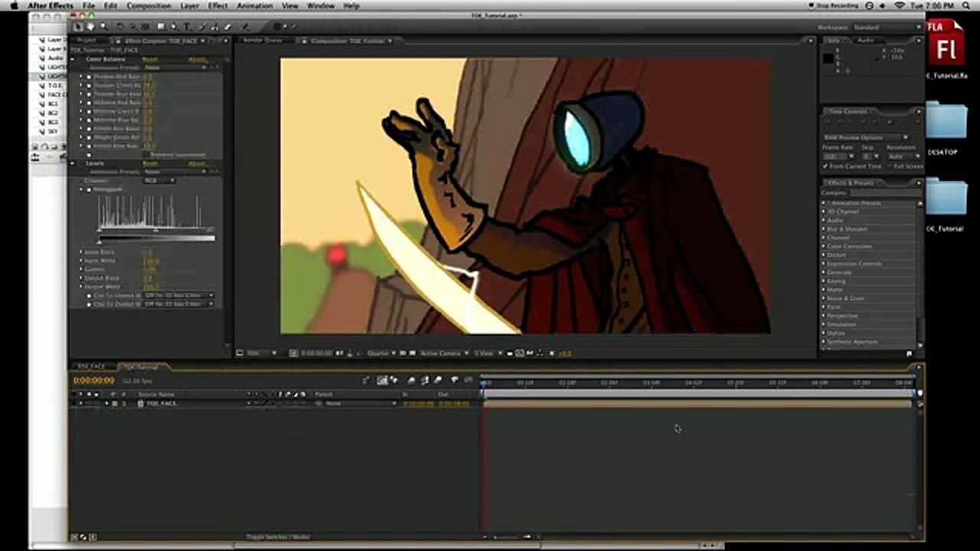Toggle Full Screen checkbox
Viewport: 980px width, 551px height.
tap(890, 166)
